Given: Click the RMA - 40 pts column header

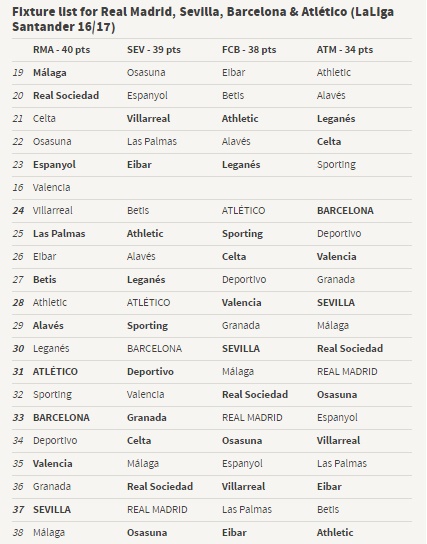Looking at the screenshot, I should 61,50.
